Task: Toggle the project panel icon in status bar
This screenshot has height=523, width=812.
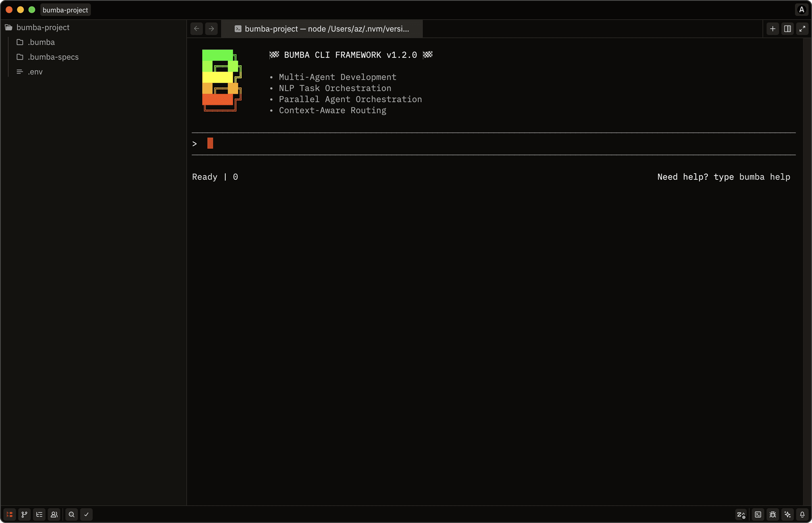Action: [x=9, y=514]
